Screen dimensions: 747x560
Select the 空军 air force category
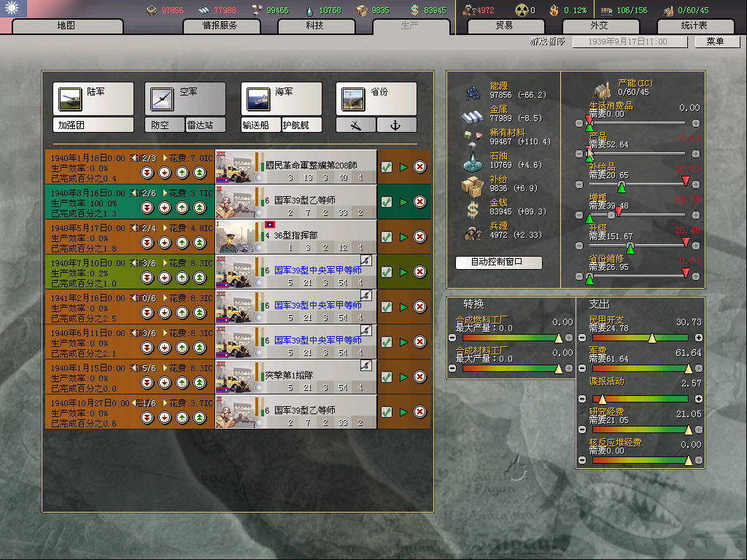pos(185,98)
